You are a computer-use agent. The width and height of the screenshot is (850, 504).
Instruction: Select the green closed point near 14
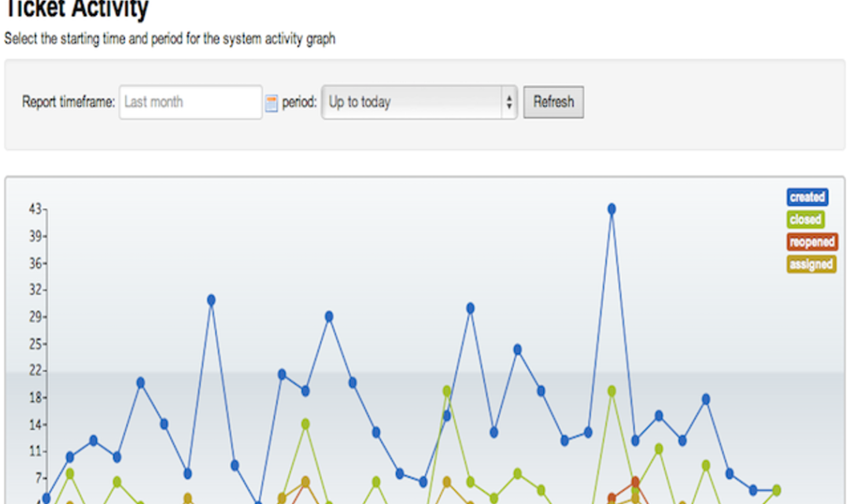[305, 424]
